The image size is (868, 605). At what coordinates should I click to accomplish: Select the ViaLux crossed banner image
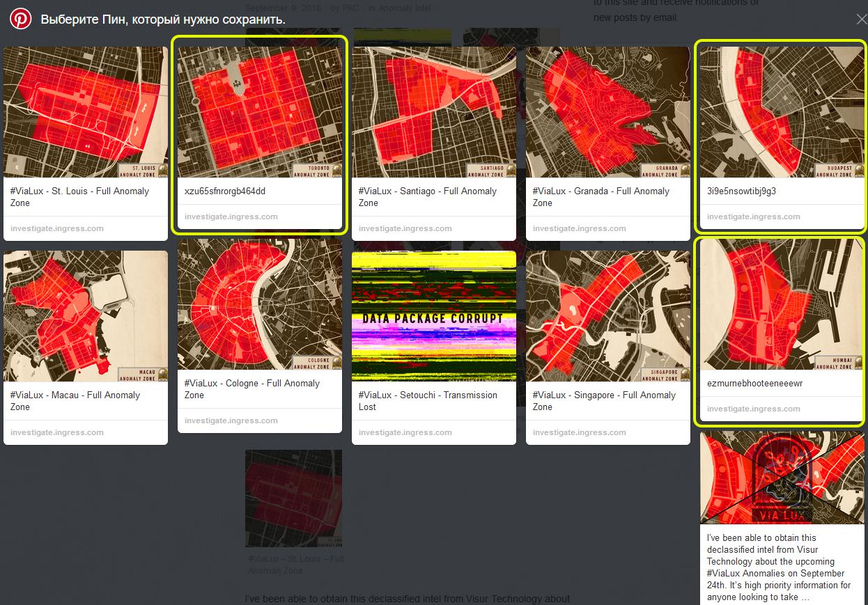coord(782,478)
